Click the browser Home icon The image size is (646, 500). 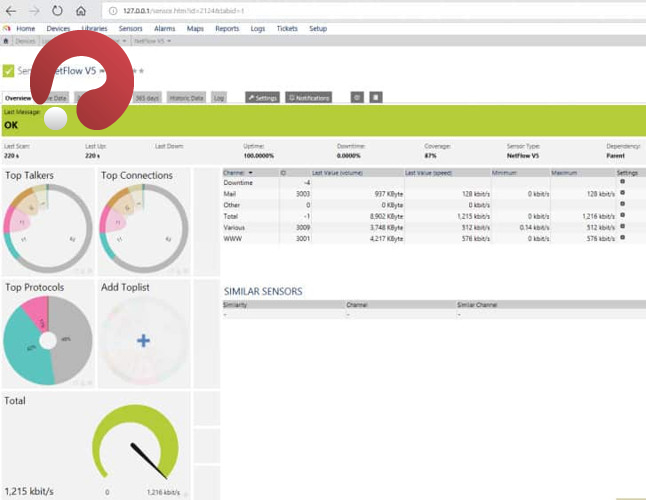pyautogui.click(x=81, y=10)
